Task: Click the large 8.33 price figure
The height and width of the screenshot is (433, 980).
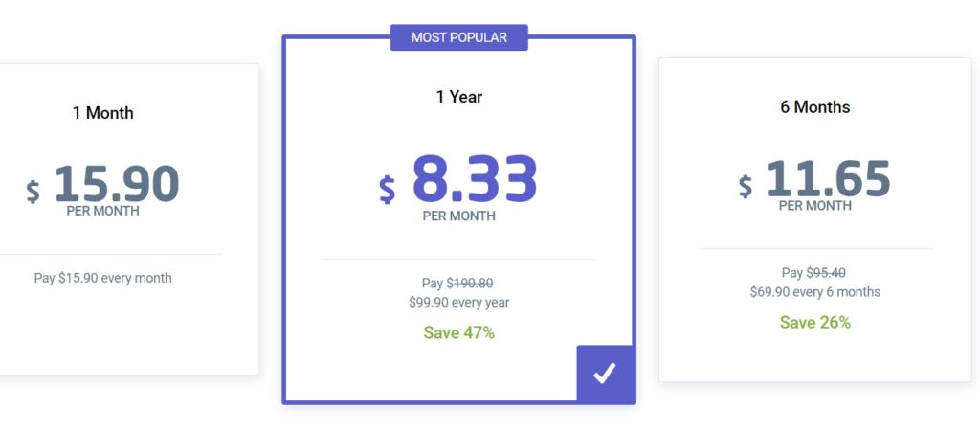Action: (475, 179)
